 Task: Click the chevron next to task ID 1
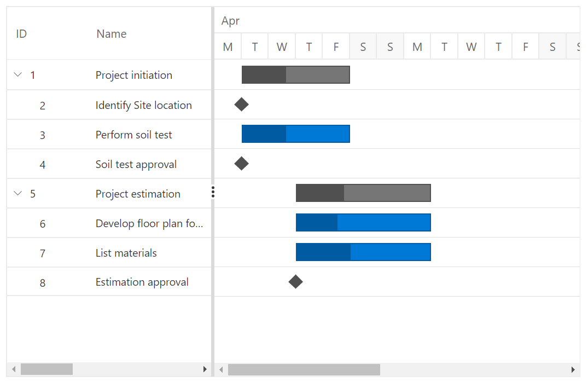click(17, 74)
